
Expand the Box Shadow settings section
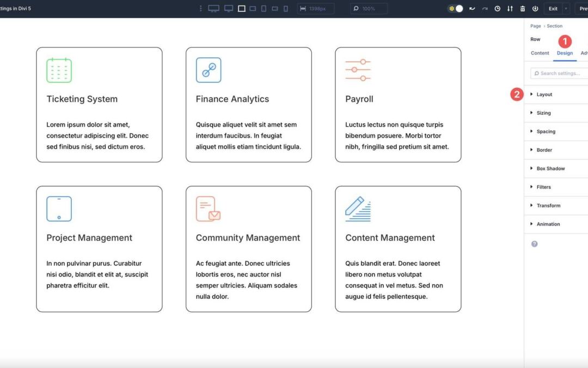point(550,168)
